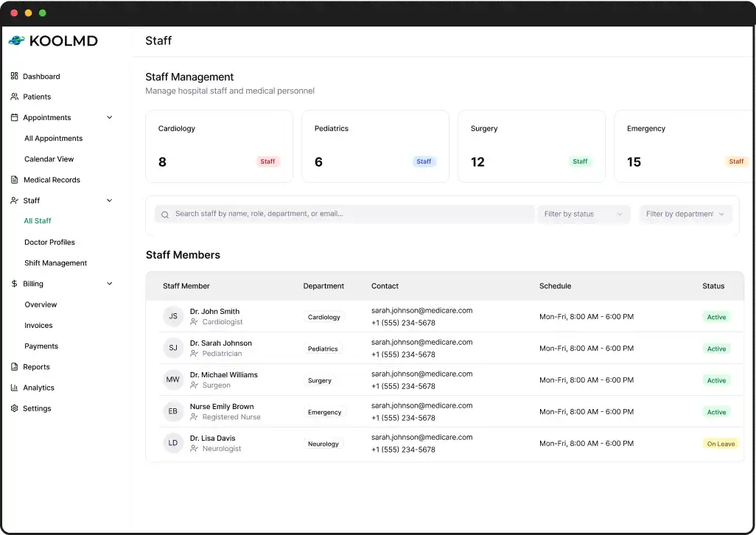Click the green macOS maximize button
This screenshot has height=535, width=756.
pos(43,13)
